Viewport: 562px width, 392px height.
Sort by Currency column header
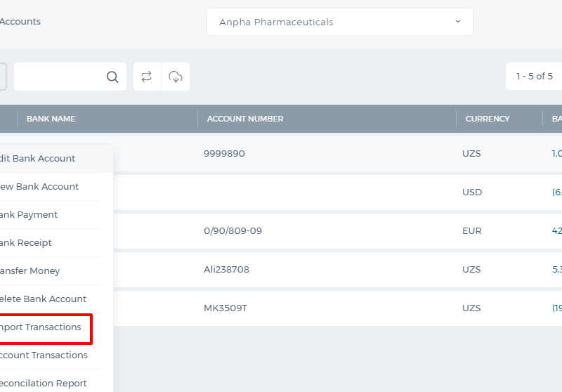coord(488,119)
